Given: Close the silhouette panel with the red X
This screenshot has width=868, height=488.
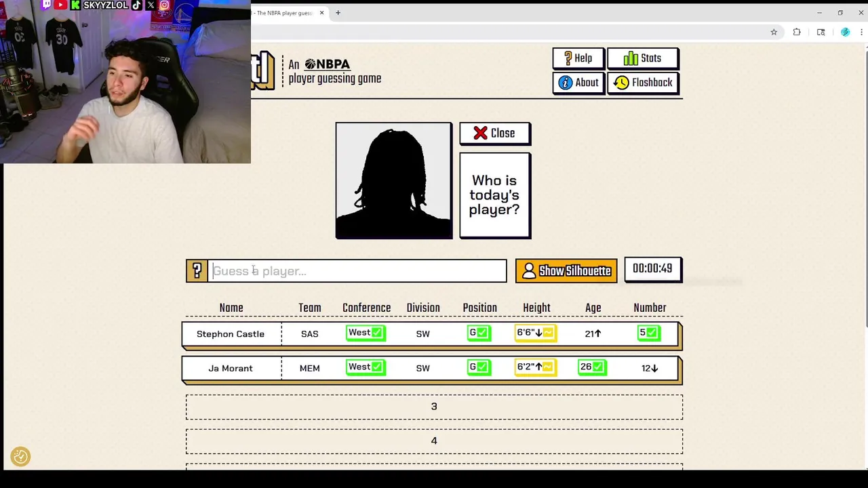Looking at the screenshot, I should click(x=495, y=134).
